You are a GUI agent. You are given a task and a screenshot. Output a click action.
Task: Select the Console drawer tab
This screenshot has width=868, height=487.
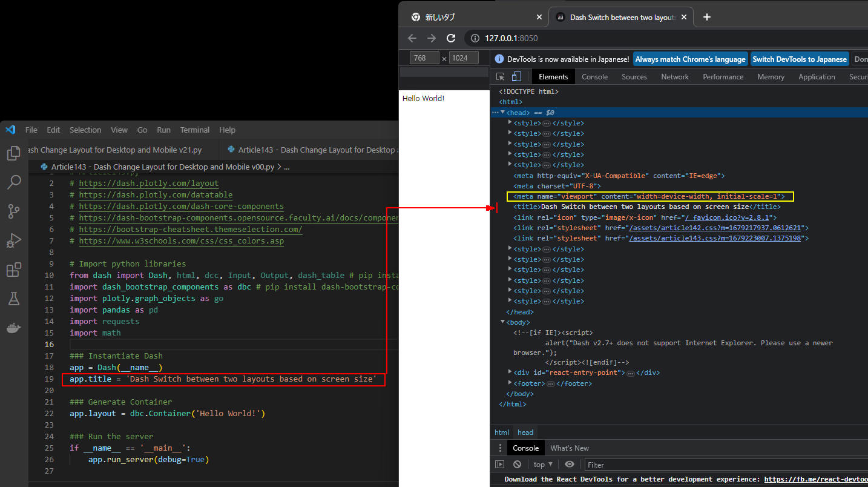click(525, 448)
